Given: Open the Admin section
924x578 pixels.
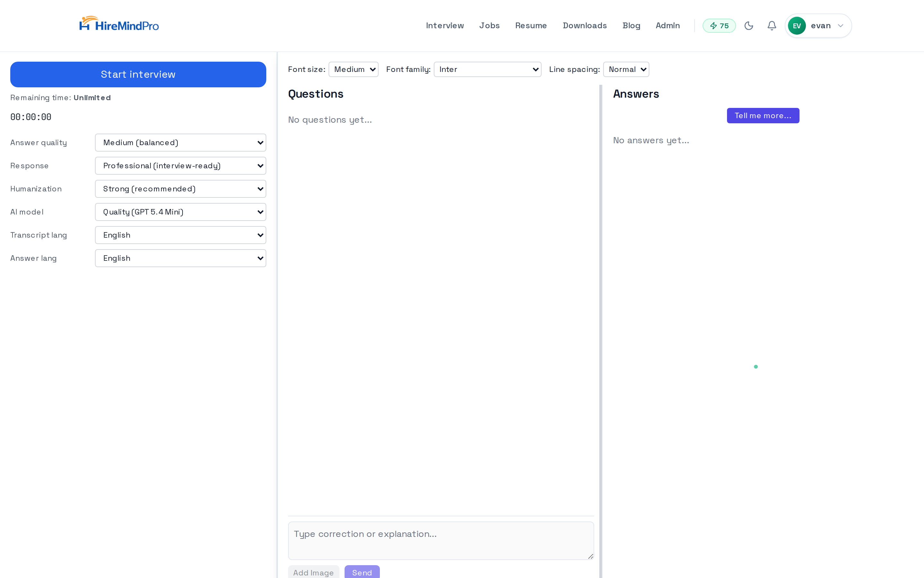Looking at the screenshot, I should click(x=667, y=26).
